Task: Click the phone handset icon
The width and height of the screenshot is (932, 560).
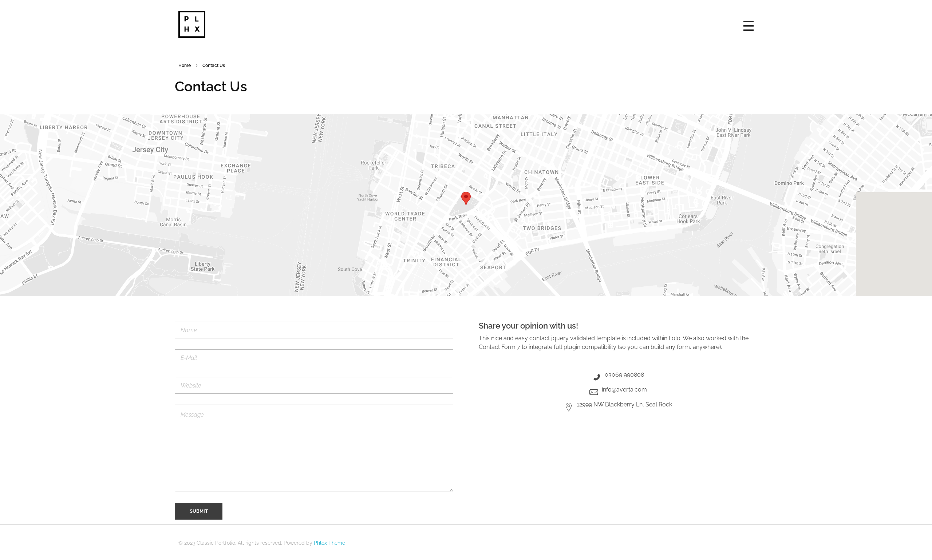Action: click(x=596, y=377)
